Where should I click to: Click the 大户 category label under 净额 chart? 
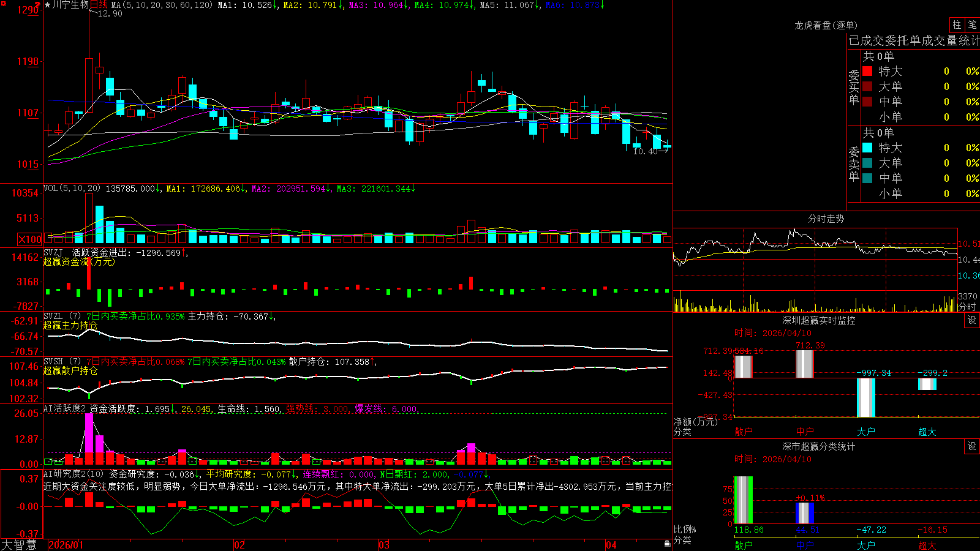(x=865, y=432)
